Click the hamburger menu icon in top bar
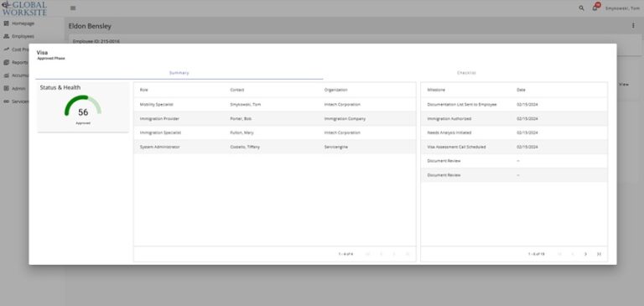The width and height of the screenshot is (644, 306). click(x=73, y=8)
